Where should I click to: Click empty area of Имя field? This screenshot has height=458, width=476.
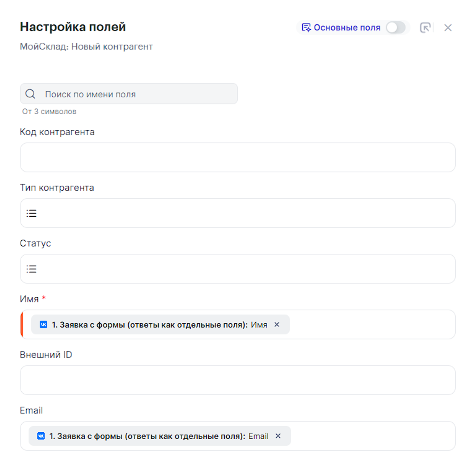click(x=371, y=324)
